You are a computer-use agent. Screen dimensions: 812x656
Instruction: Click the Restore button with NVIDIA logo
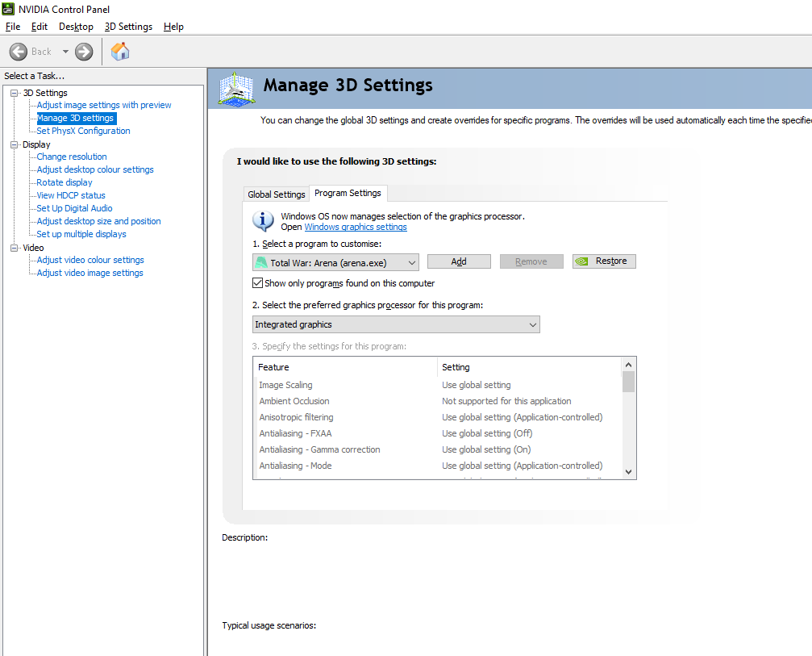point(604,261)
